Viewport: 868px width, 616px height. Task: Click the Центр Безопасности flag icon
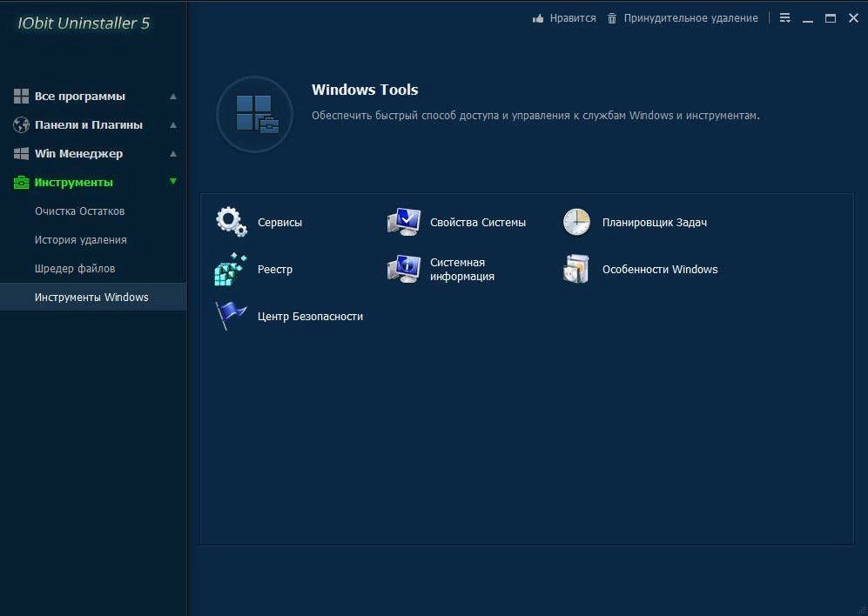[231, 316]
